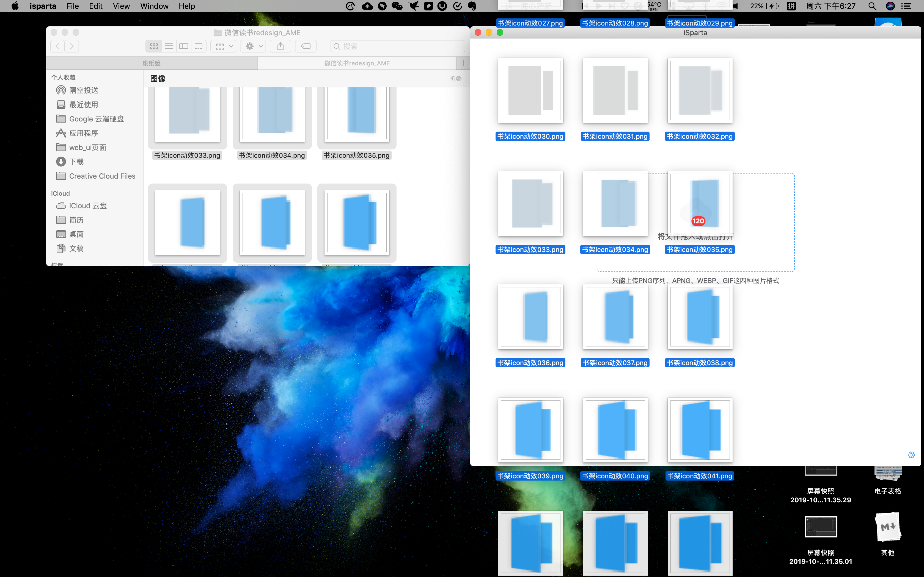The width and height of the screenshot is (924, 577).
Task: Open the Window menu
Action: pyautogui.click(x=154, y=6)
